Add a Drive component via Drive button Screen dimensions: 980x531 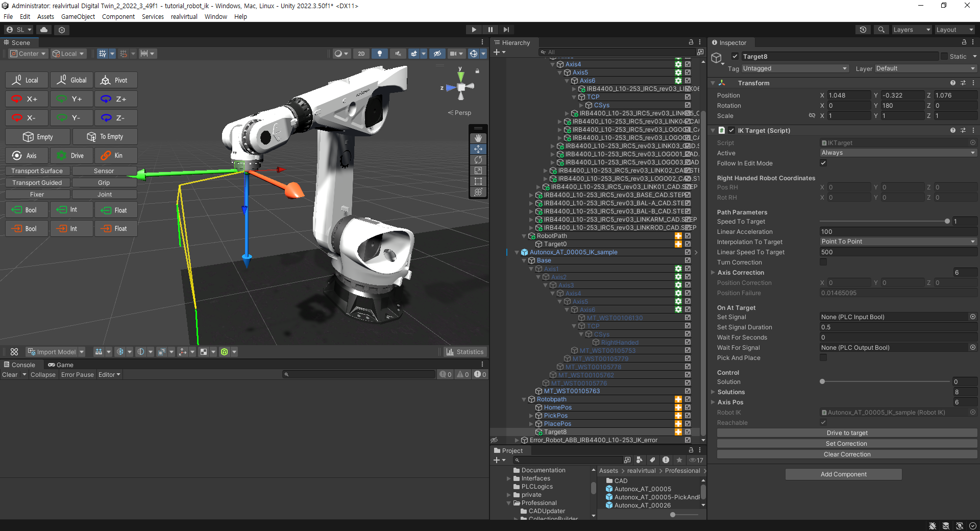(x=71, y=156)
